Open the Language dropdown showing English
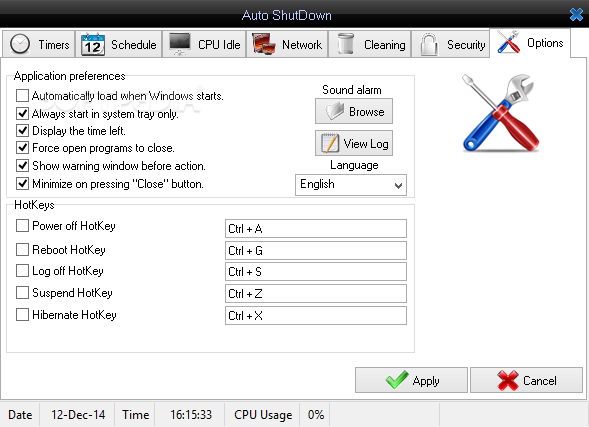This screenshot has height=427, width=589. (351, 185)
